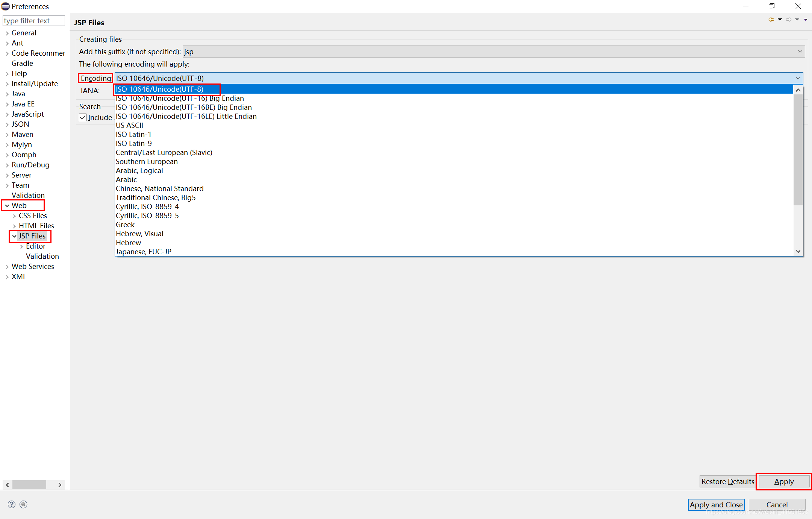Image resolution: width=812 pixels, height=519 pixels.
Task: Choose UTF-16 Big Endian encoding option
Action: [x=454, y=98]
